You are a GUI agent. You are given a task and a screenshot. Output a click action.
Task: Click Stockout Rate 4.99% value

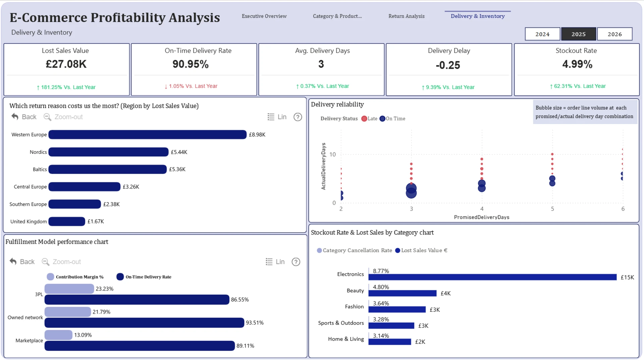click(577, 64)
